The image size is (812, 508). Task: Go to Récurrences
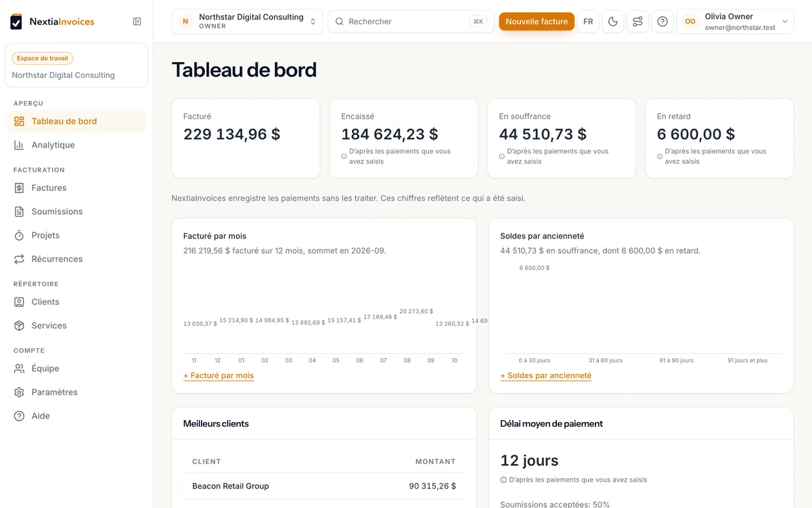[x=76, y=259]
